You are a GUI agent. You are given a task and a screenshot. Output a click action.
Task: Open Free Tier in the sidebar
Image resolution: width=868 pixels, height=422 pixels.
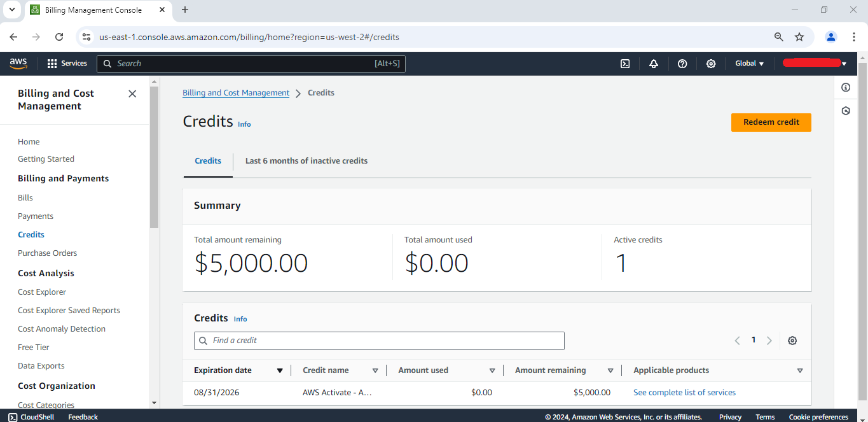[x=34, y=348]
